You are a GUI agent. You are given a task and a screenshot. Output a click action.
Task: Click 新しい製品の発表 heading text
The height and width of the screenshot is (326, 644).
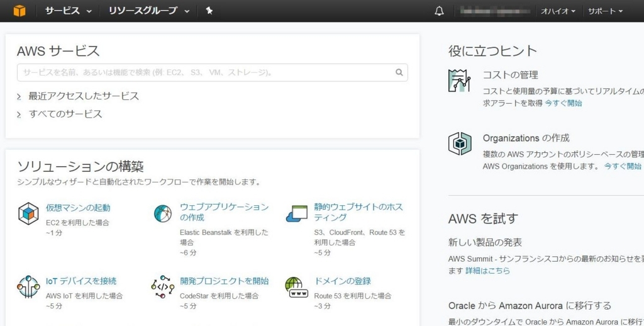click(x=485, y=242)
